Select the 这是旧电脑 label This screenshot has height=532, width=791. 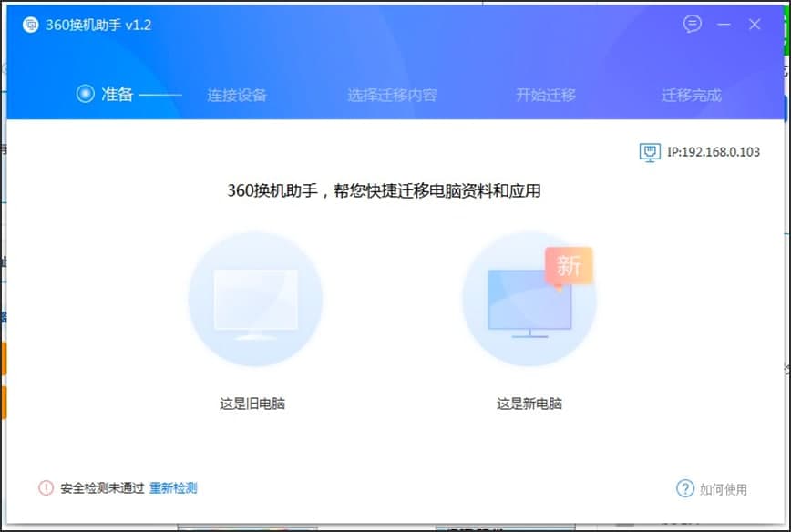[x=252, y=404]
